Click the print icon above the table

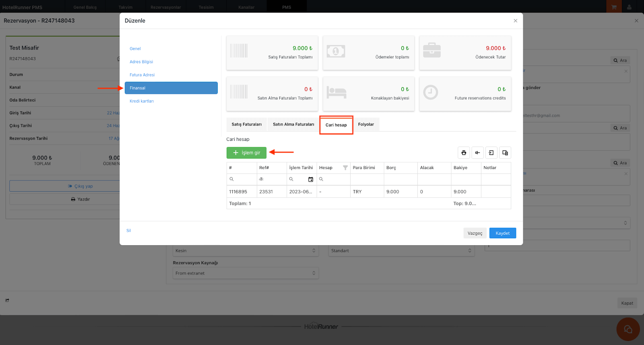click(464, 153)
